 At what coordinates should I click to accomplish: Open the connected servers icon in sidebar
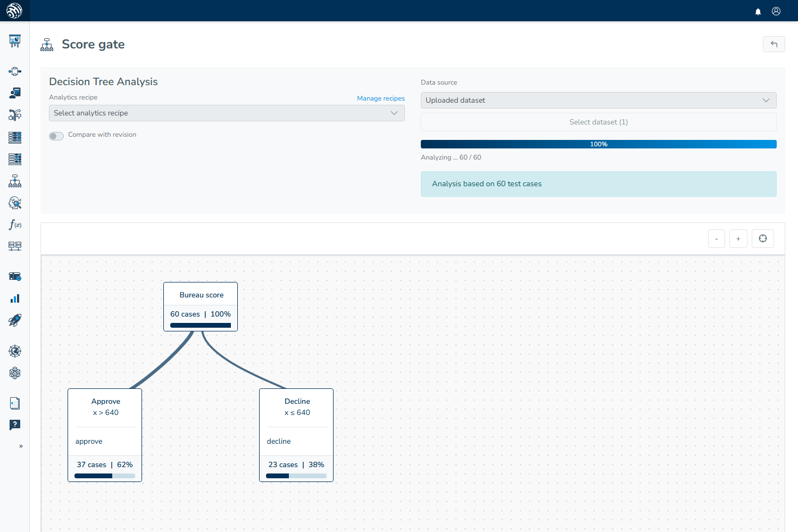tap(15, 246)
